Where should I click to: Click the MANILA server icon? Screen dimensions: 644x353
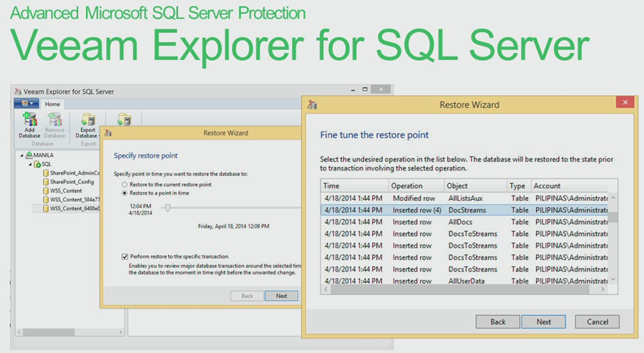[x=29, y=155]
